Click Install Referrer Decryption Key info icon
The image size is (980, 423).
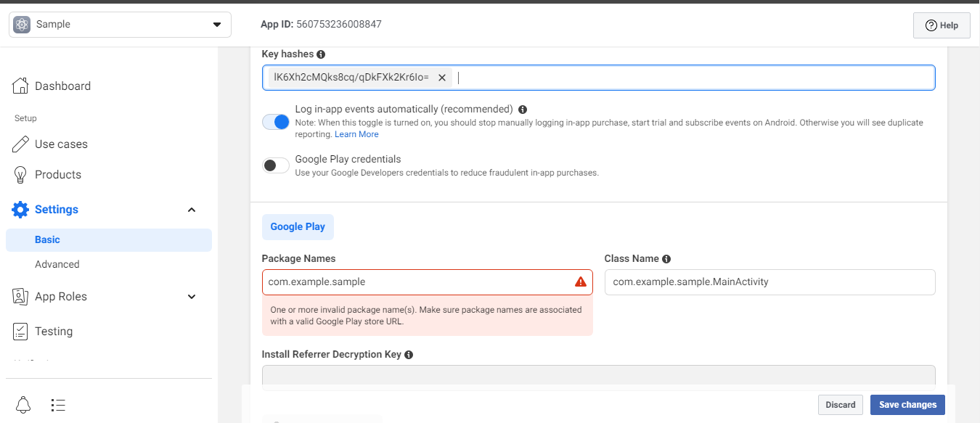[x=409, y=355]
